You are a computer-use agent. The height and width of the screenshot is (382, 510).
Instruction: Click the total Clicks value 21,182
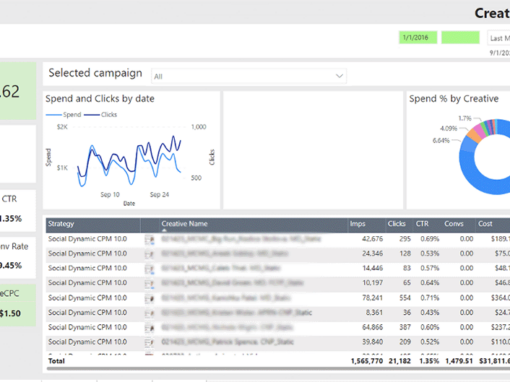tap(400, 361)
